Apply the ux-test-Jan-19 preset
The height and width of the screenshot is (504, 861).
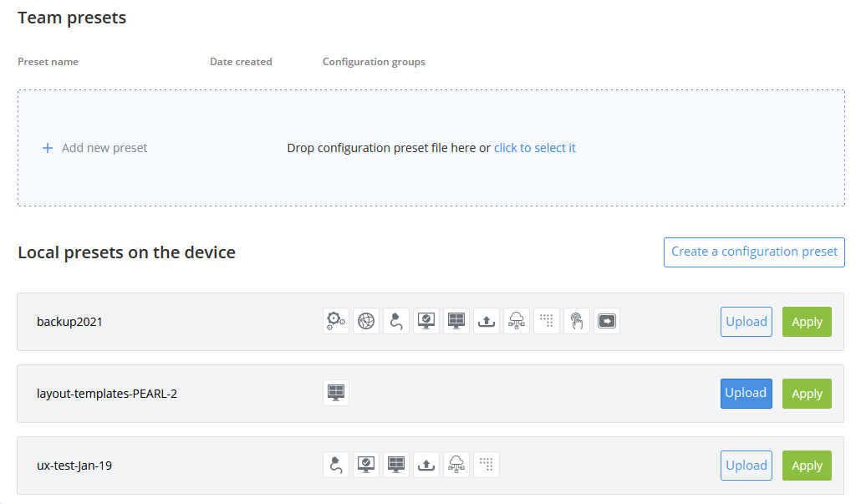pyautogui.click(x=807, y=466)
